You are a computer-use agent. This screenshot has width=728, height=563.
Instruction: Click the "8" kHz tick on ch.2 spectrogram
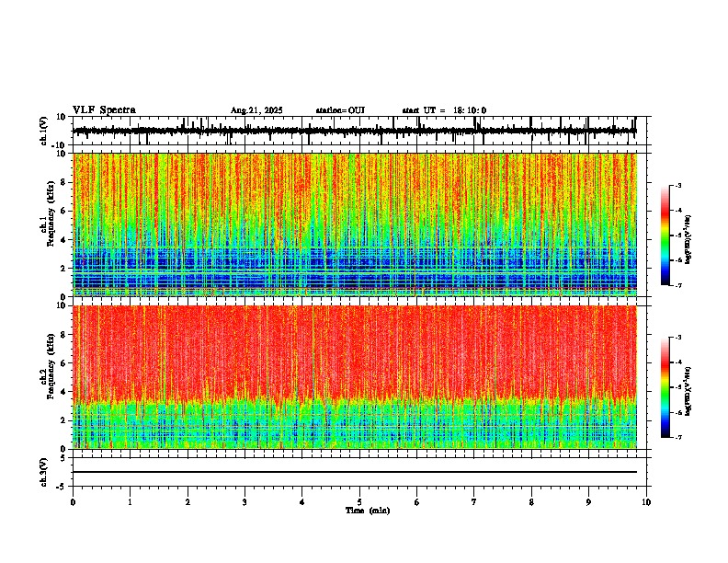coord(63,334)
